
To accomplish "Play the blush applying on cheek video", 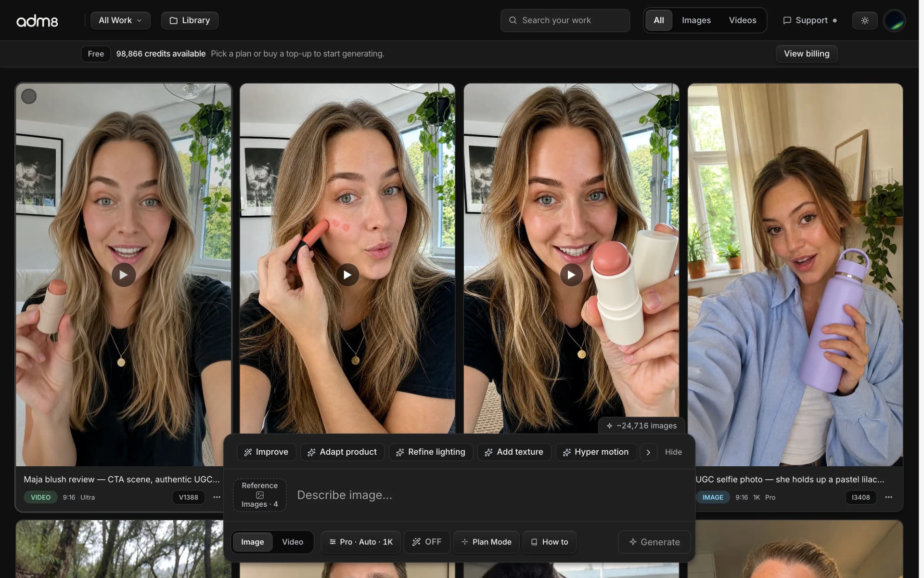I will click(x=347, y=275).
